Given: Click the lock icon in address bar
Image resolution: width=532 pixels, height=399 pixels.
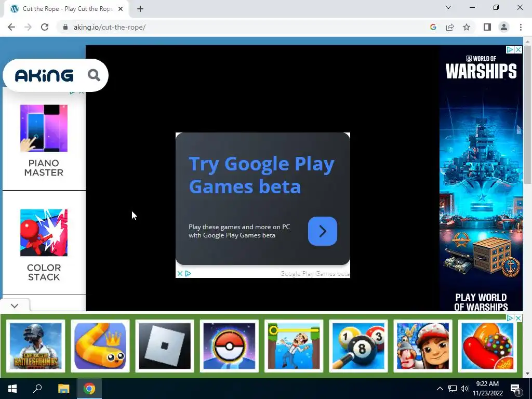Looking at the screenshot, I should (x=66, y=27).
